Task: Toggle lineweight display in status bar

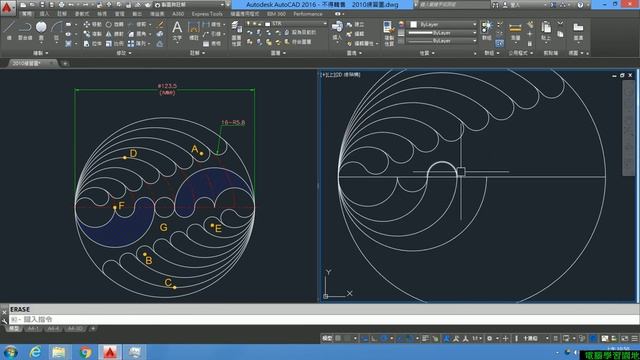Action: coord(425,338)
